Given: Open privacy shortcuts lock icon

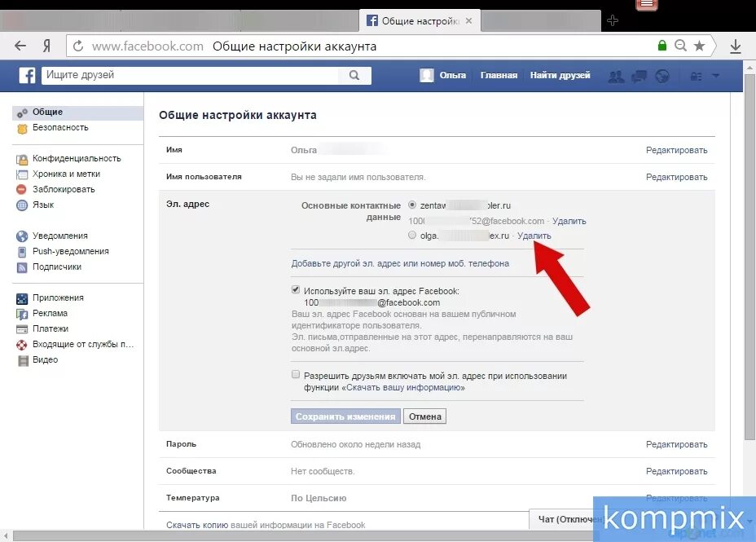Looking at the screenshot, I should [x=696, y=76].
